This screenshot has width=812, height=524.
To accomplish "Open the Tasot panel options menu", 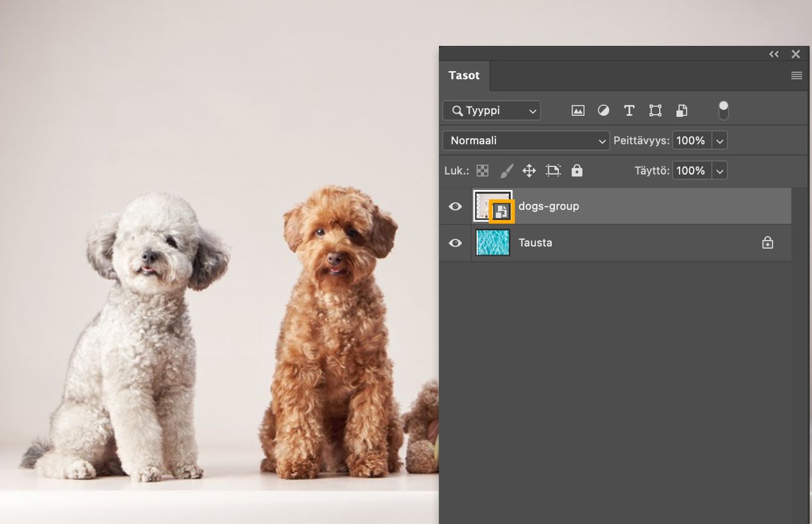I will tap(797, 75).
